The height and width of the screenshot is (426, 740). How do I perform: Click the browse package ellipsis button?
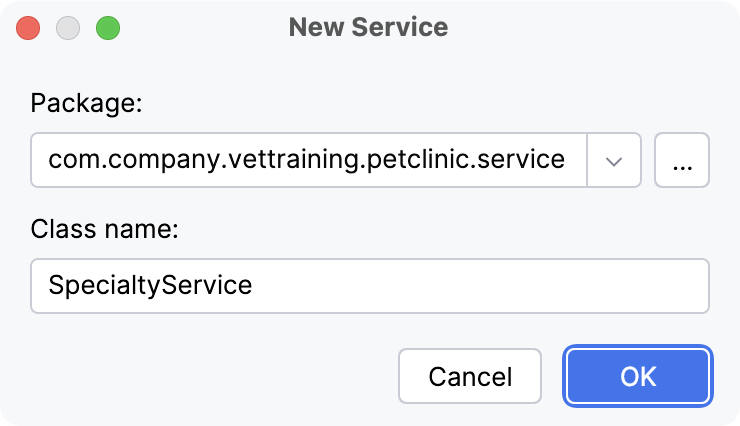coord(682,160)
